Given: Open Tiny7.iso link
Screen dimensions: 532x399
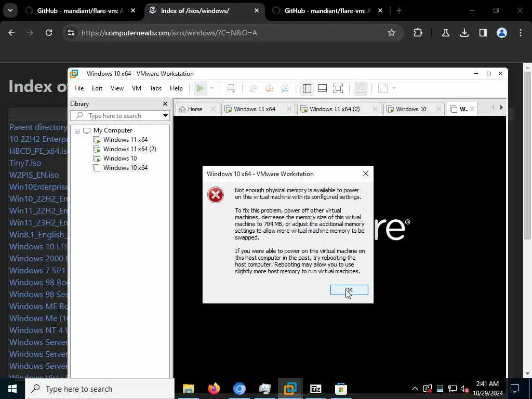Looking at the screenshot, I should [25, 163].
